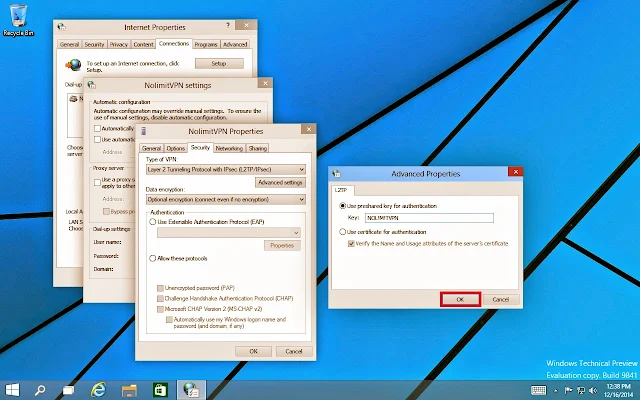The image size is (640, 400).
Task: Open the Data encryption dropdown
Action: pyautogui.click(x=226, y=200)
